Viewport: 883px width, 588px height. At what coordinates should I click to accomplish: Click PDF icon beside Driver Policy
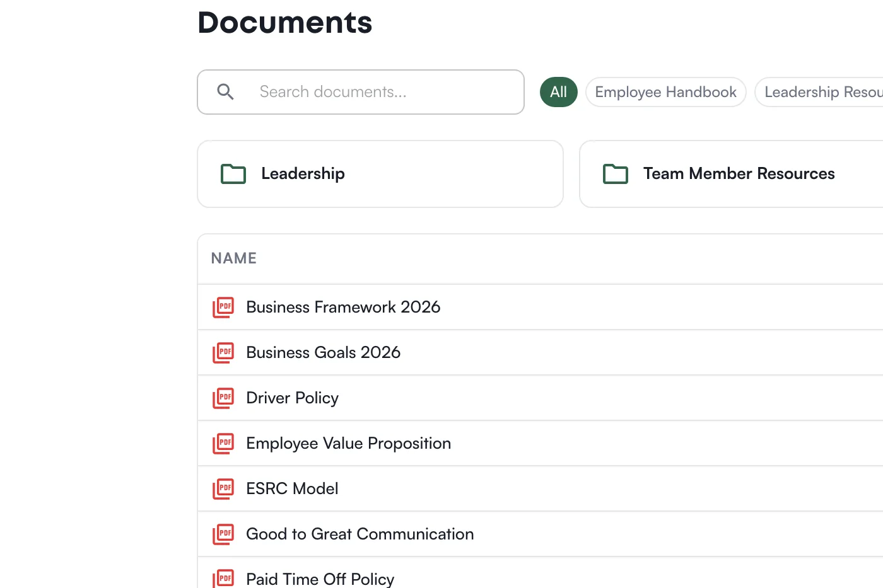pos(223,398)
